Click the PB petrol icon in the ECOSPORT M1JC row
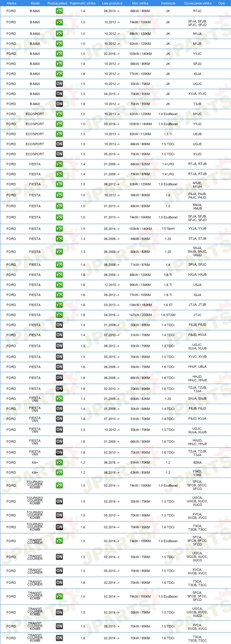Viewport: 231px width, 644px height. point(59,114)
